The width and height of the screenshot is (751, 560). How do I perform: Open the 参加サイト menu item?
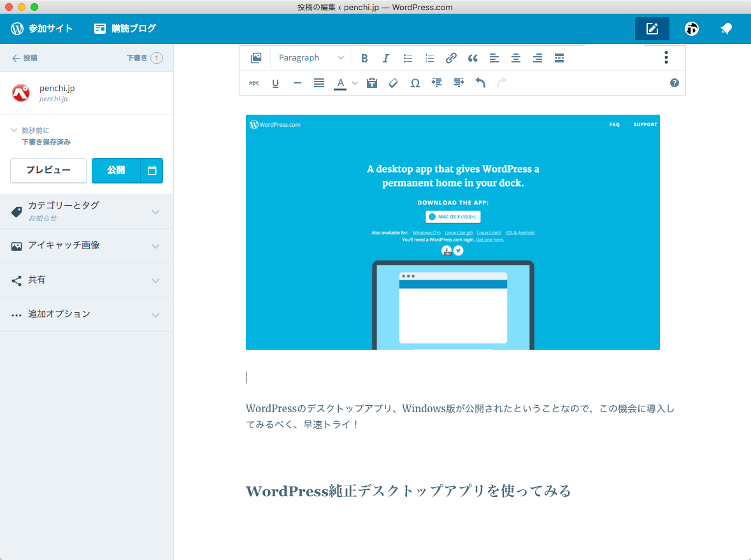coord(43,28)
